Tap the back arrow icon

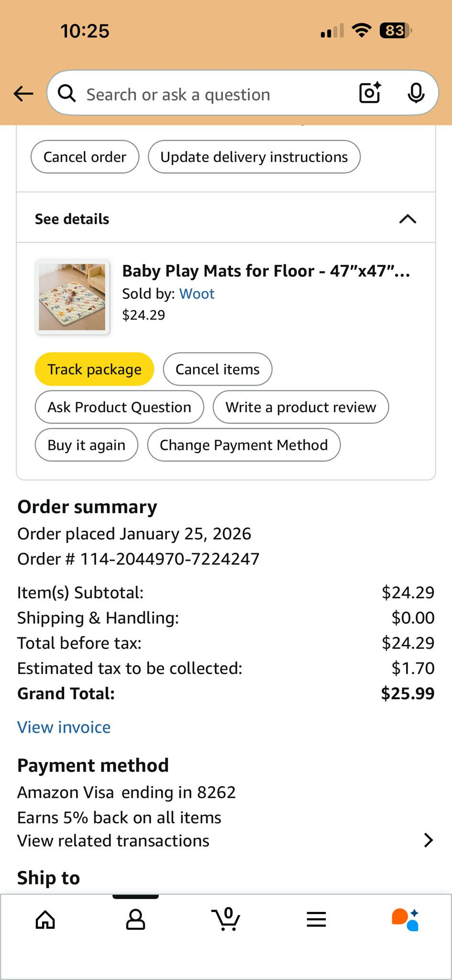(23, 94)
